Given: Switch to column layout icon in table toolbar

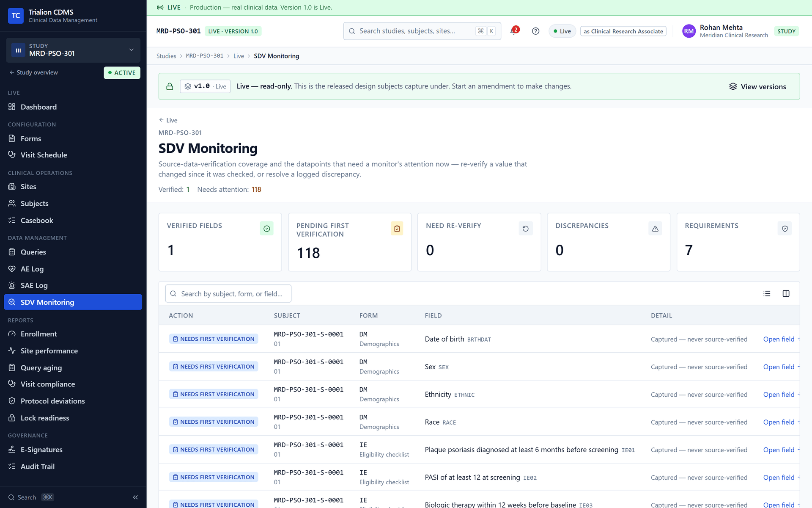Looking at the screenshot, I should click(786, 293).
